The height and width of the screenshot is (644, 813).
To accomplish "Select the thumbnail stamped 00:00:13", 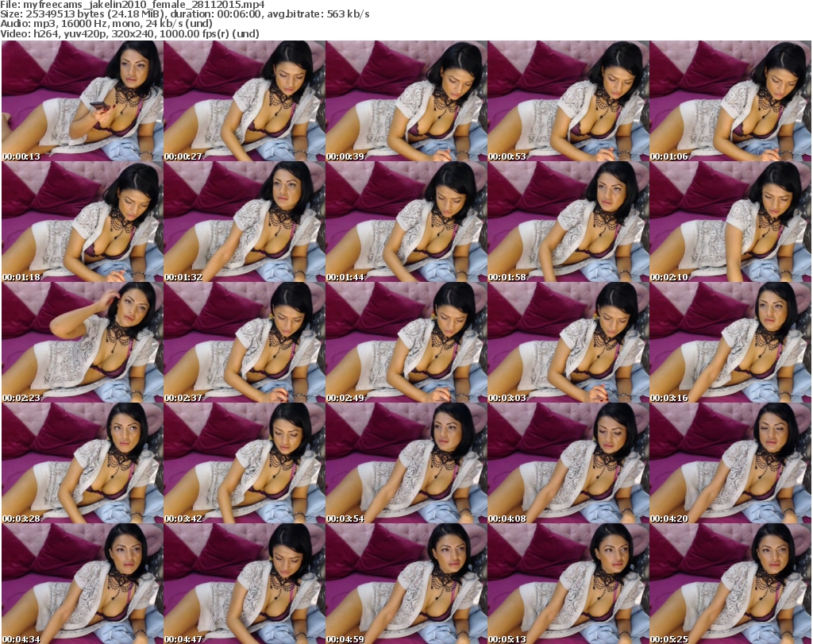I will [x=83, y=101].
